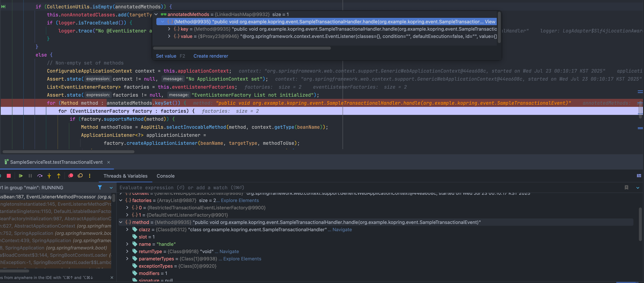Open View Breakpoints red circles icon

click(x=71, y=176)
